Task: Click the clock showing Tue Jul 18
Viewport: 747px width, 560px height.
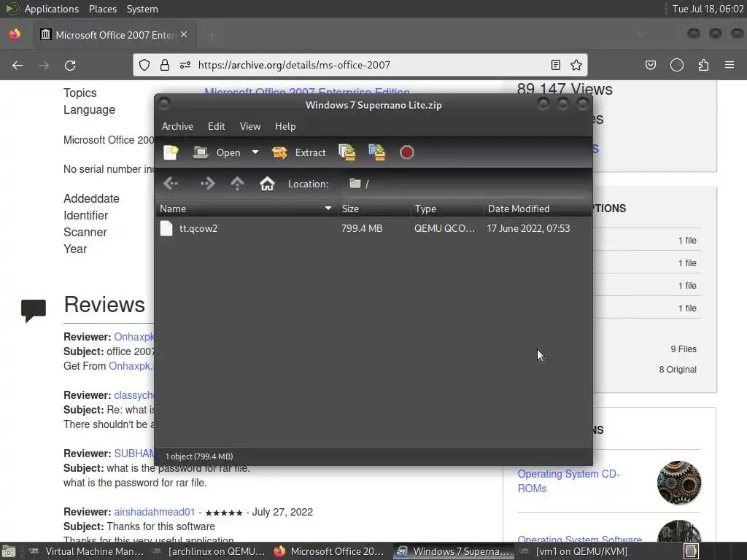Action: click(708, 9)
